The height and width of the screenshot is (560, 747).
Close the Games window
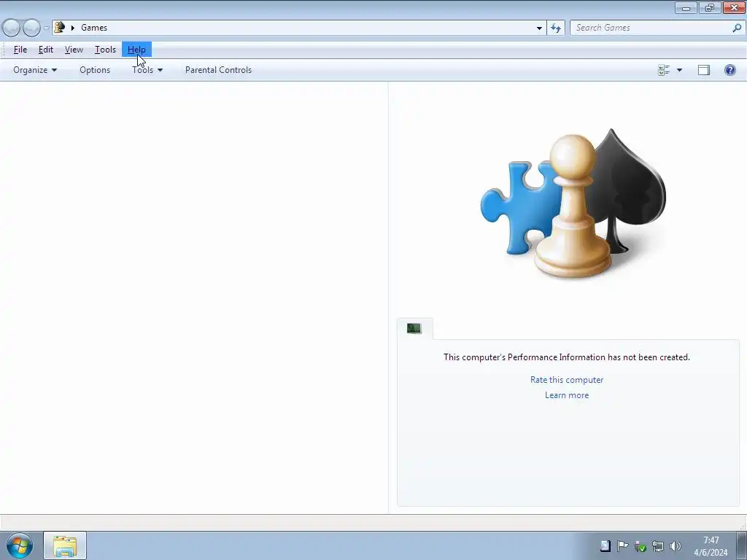click(x=734, y=8)
